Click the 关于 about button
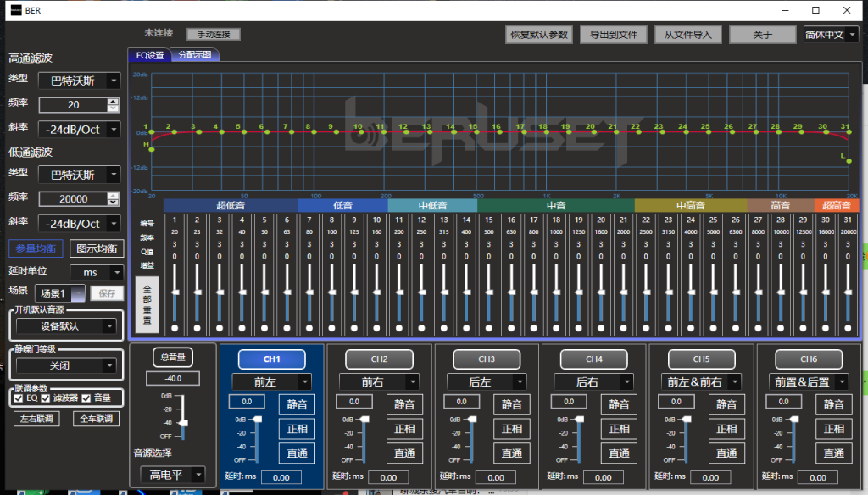Screen dimensions: 868x495 pos(762,35)
